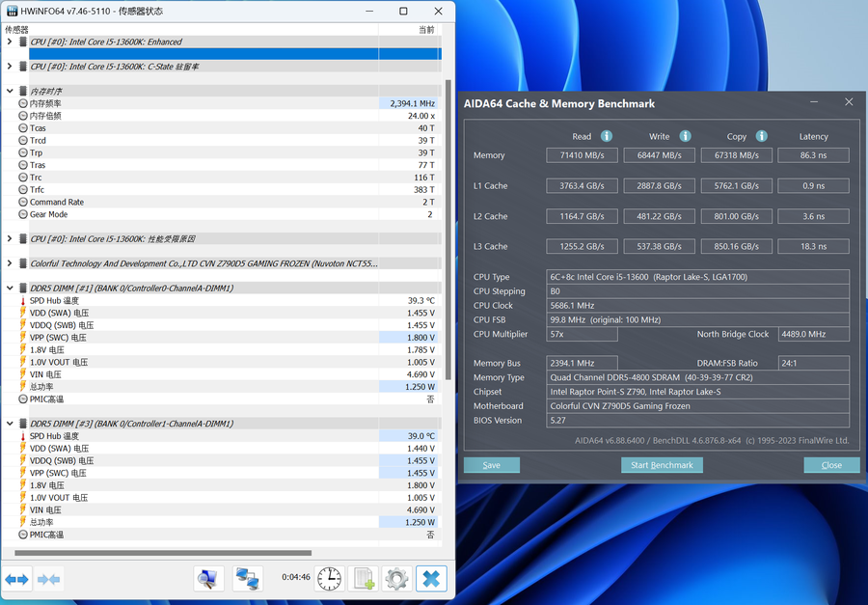Click the save report document icon

coord(364,580)
